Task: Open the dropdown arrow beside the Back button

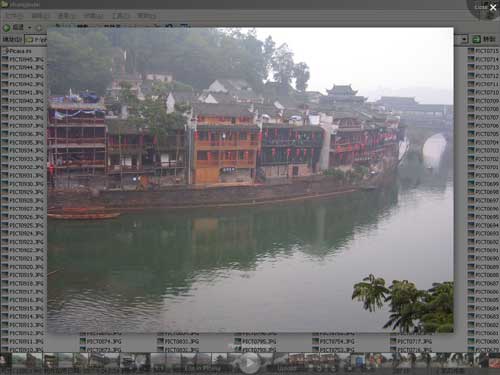Action: pos(29,28)
